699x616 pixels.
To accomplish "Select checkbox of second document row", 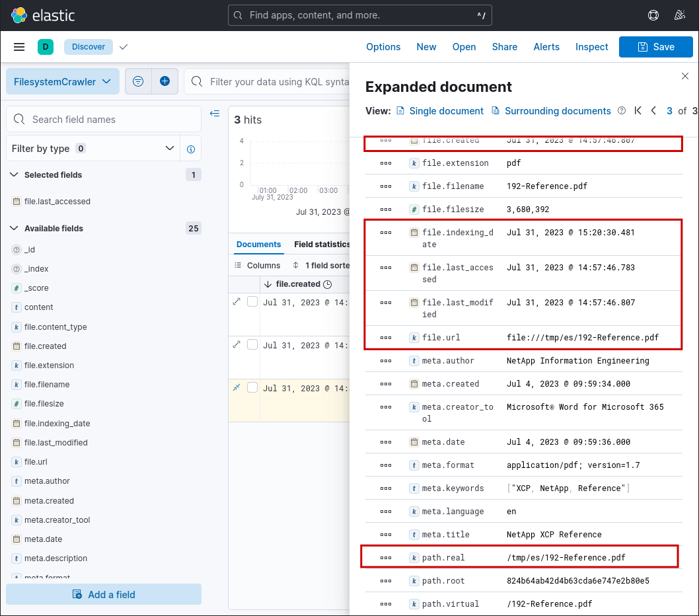I will click(x=252, y=344).
